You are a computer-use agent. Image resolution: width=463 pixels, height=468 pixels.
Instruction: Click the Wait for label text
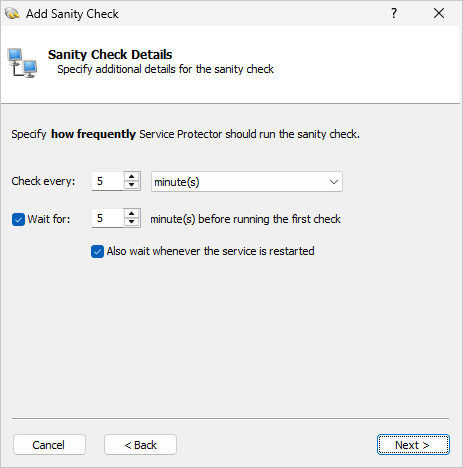49,219
